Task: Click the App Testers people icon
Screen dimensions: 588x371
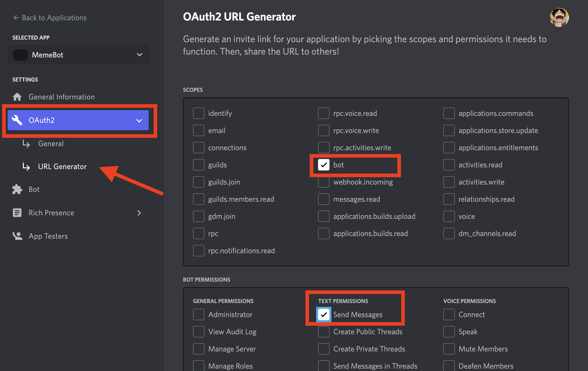Action: 17,236
